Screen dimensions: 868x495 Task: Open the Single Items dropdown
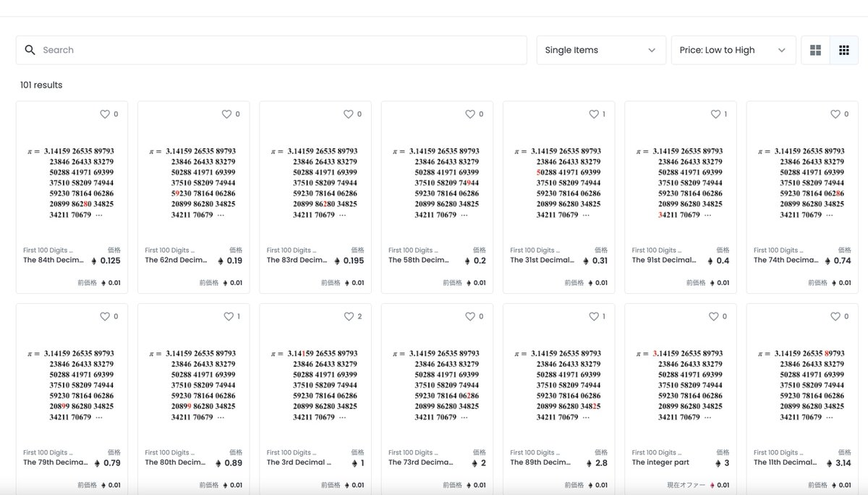(x=600, y=50)
